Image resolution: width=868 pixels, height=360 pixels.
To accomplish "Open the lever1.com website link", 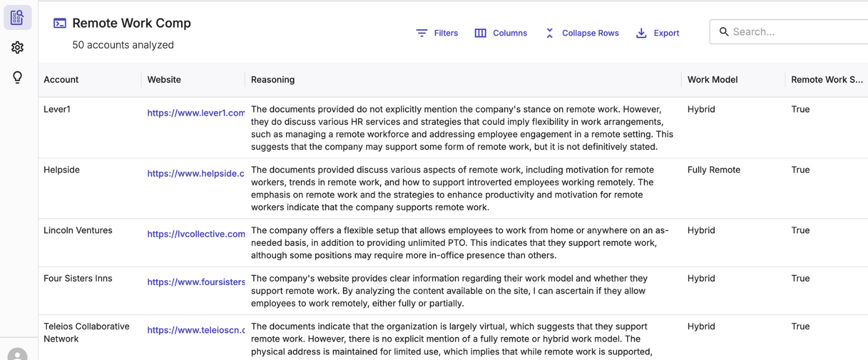I will [x=196, y=113].
